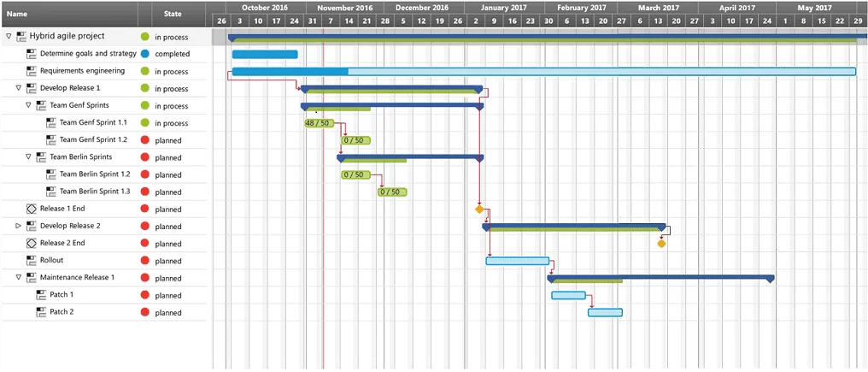Click the Team Berlin Sprints task icon
868x372 pixels.
click(42, 157)
